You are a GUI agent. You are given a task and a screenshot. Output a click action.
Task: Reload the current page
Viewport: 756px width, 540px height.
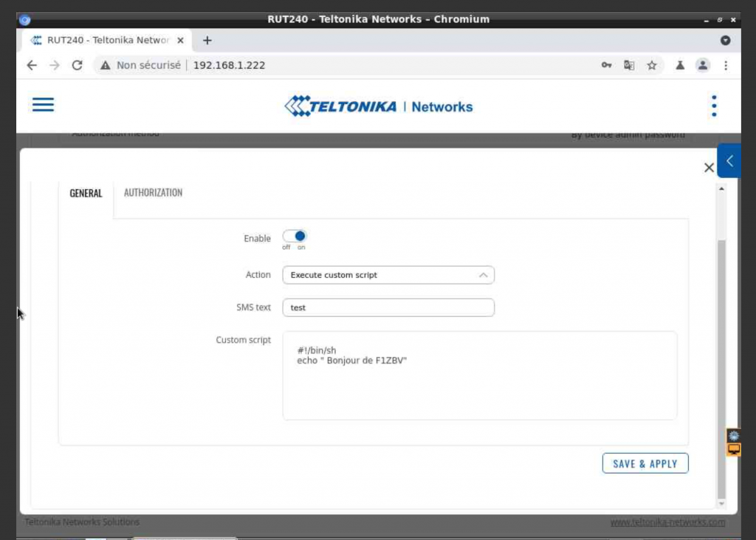(x=77, y=65)
